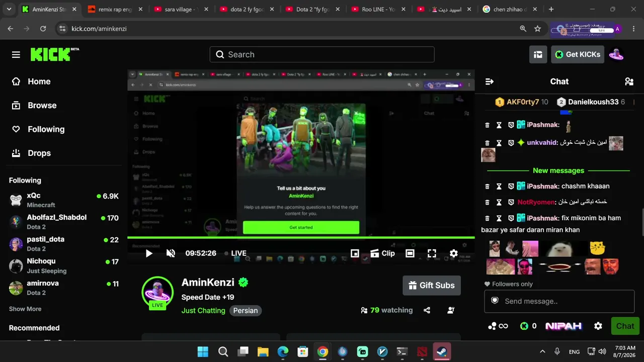This screenshot has width=644, height=362.
Task: Switch to the sara village YouTube tab
Action: click(181, 9)
